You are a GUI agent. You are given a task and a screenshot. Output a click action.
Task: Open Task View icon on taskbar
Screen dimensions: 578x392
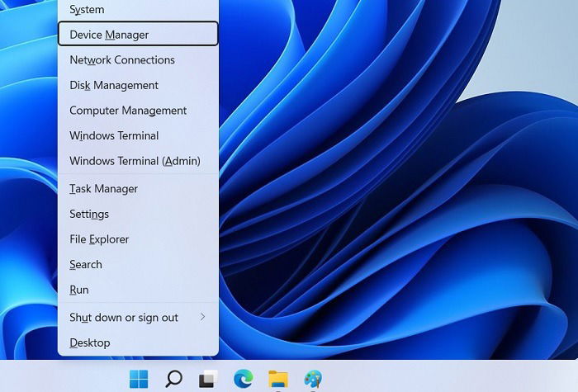(x=208, y=379)
